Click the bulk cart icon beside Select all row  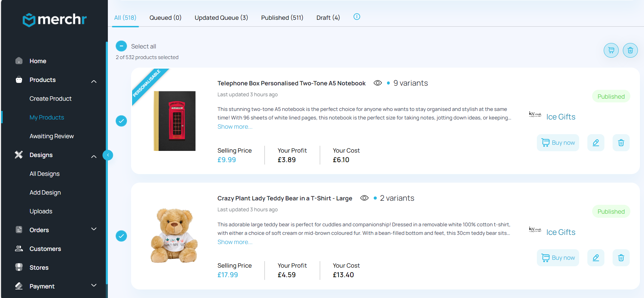(611, 51)
